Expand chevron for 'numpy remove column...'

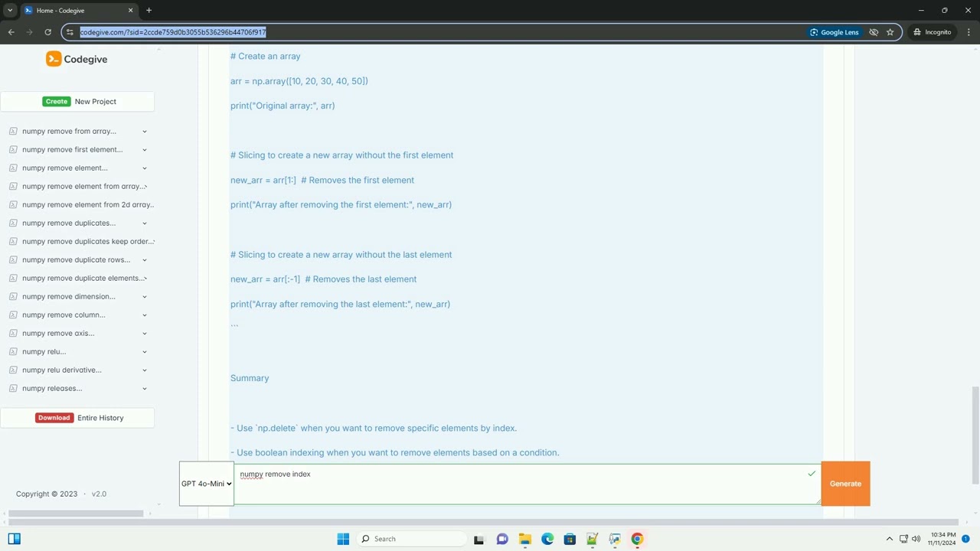tap(144, 315)
